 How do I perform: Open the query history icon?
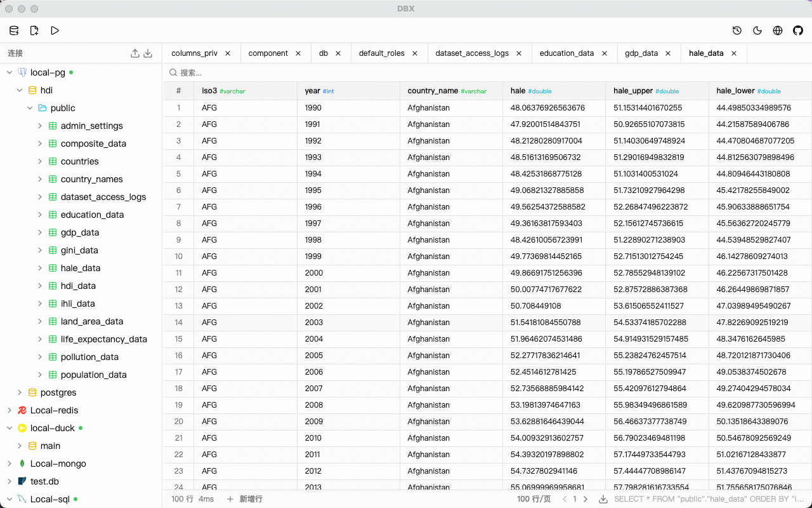[x=737, y=30]
